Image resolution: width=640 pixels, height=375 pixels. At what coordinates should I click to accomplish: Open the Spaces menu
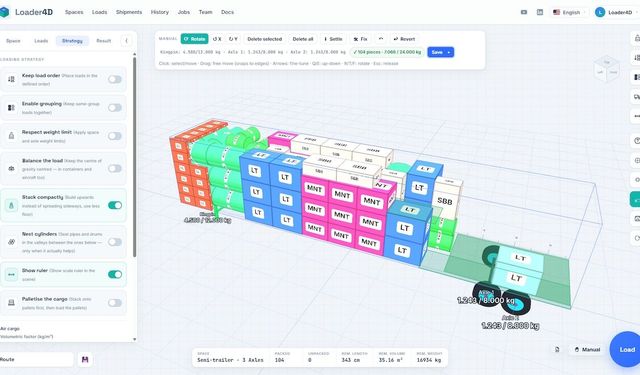74,12
